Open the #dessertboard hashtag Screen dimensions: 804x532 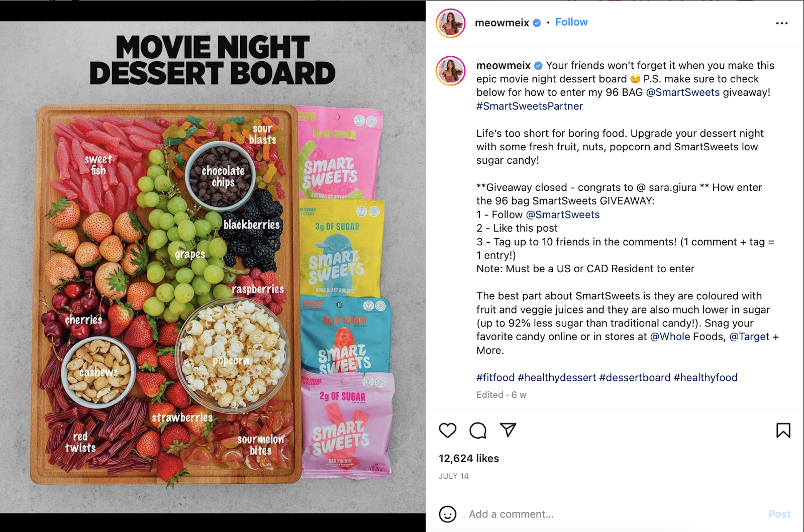(635, 377)
